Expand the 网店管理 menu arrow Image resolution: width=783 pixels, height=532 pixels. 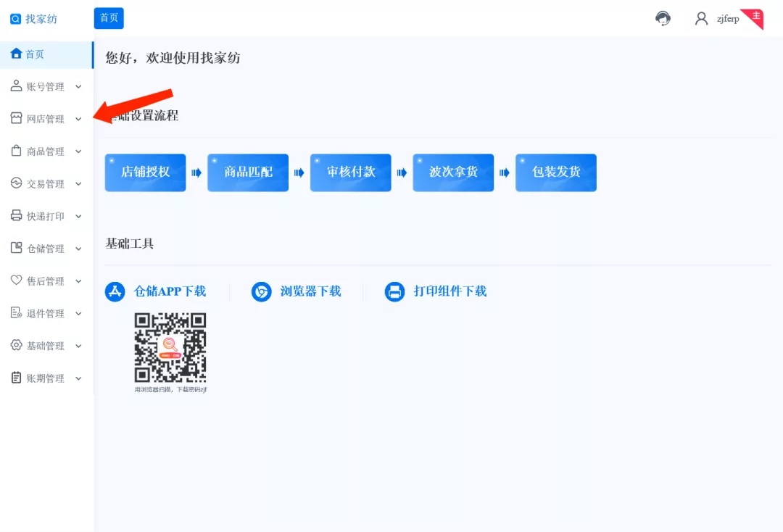(x=78, y=119)
